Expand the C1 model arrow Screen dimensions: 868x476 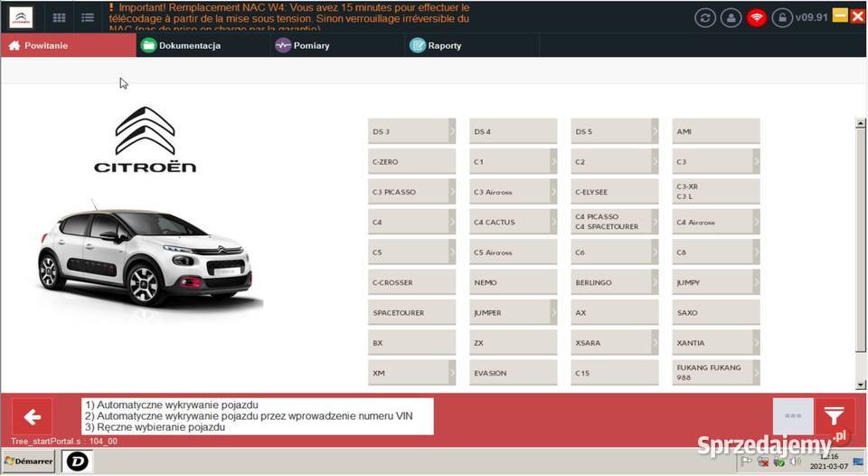tap(553, 162)
